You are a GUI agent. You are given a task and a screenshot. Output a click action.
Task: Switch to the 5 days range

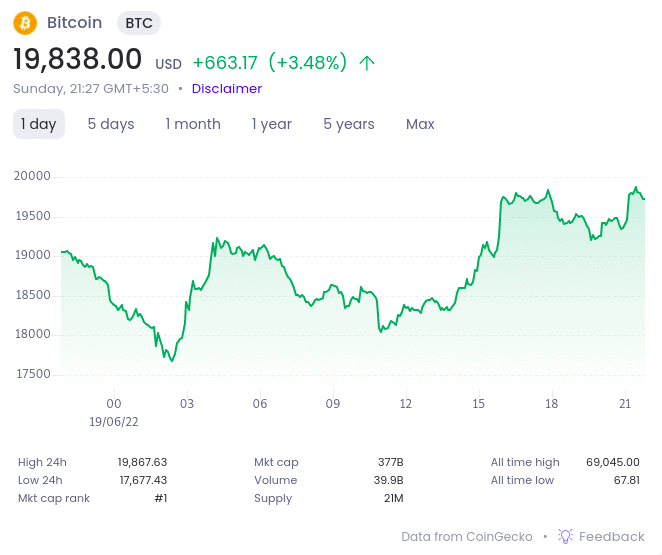[x=111, y=124]
